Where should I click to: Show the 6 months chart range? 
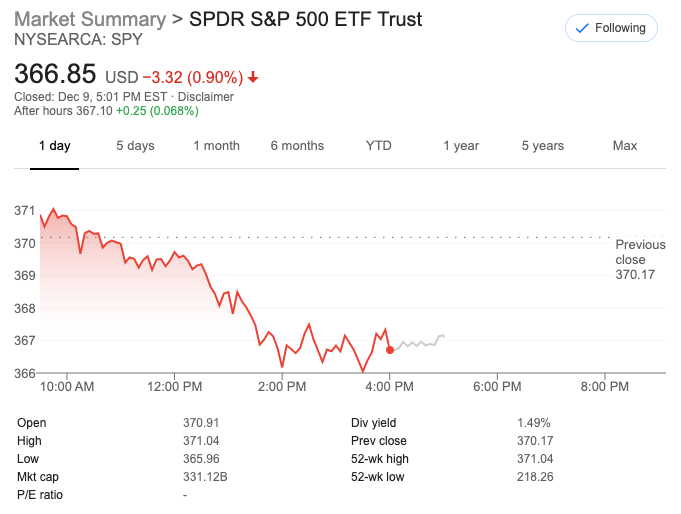tap(297, 146)
